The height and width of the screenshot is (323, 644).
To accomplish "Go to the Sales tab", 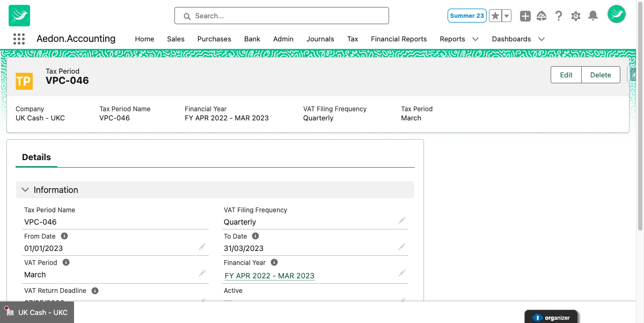I will 175,39.
